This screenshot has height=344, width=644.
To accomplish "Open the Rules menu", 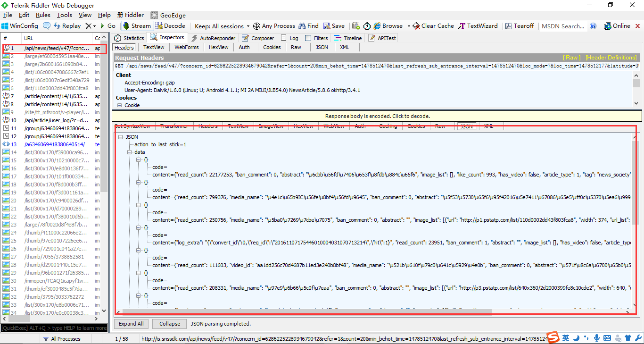I will pos(43,15).
